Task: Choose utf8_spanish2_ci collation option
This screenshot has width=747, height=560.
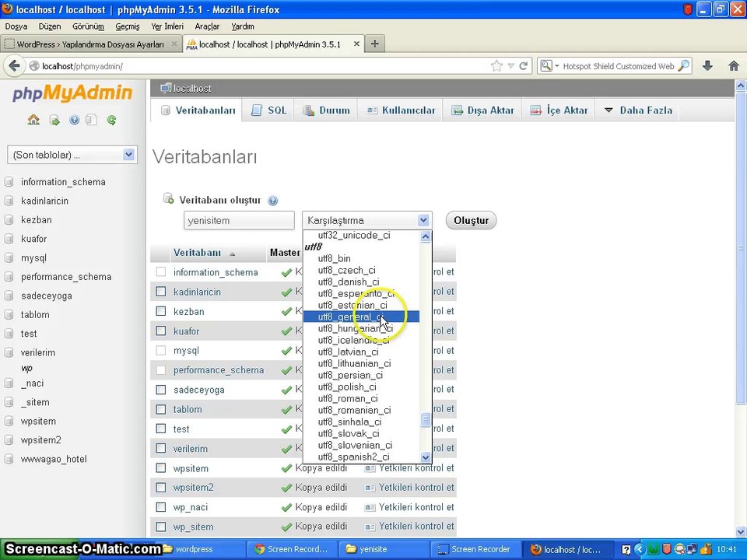Action: [x=361, y=457]
